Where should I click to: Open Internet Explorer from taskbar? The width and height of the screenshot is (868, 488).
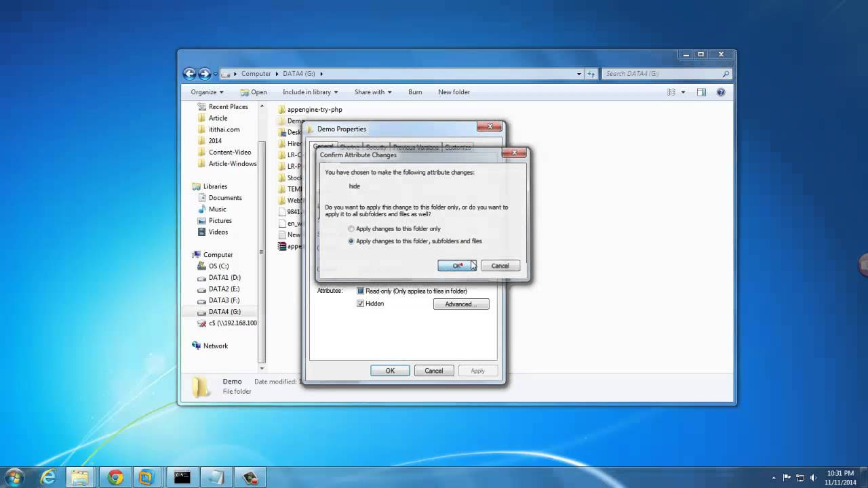48,477
